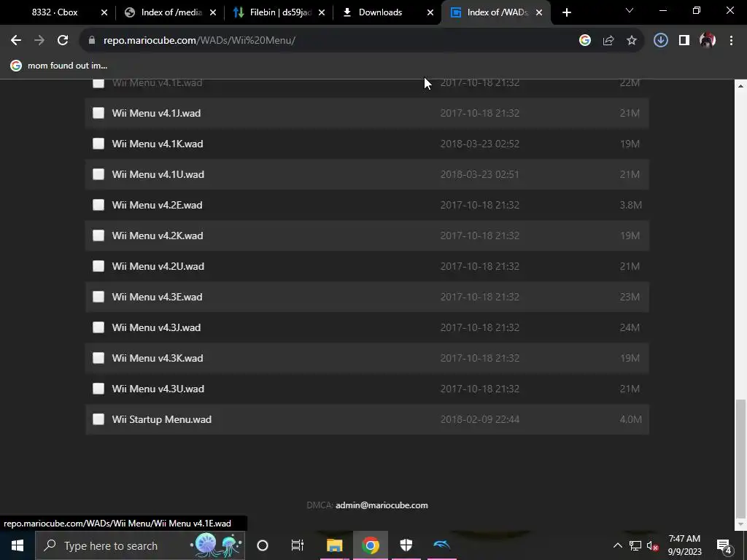Open the Chrome downloads indicator icon

[x=660, y=41]
